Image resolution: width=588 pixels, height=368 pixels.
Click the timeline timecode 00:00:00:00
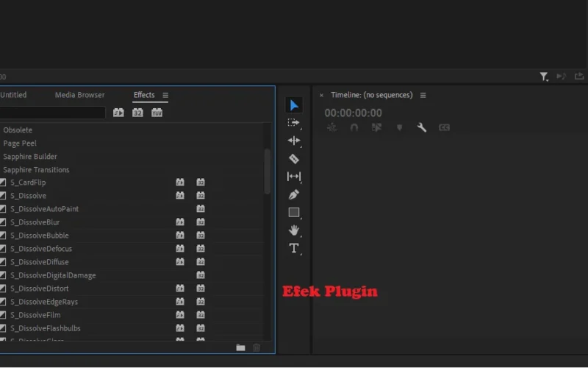tap(354, 113)
